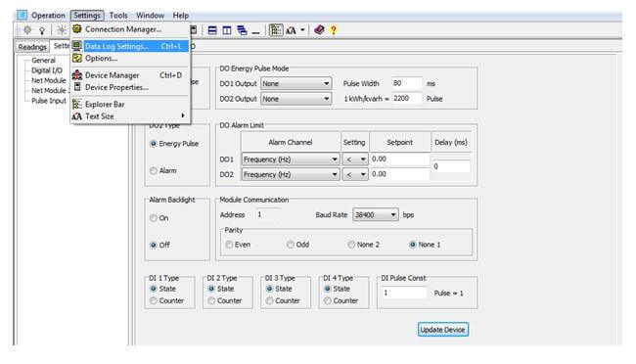This screenshot has height=364, width=636.
Task: Set DI 4 Type to Counter
Action: click(x=328, y=300)
